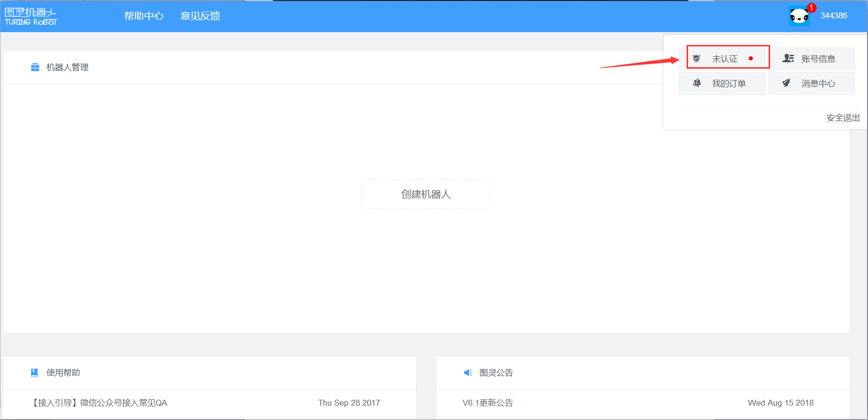Screen dimensions: 868x420
Task: Open the 微信公众号接入常见QA article
Action: [x=100, y=403]
